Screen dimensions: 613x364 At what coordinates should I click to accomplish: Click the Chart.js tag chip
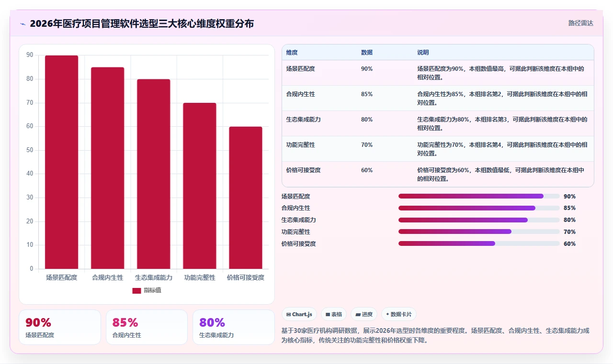299,314
